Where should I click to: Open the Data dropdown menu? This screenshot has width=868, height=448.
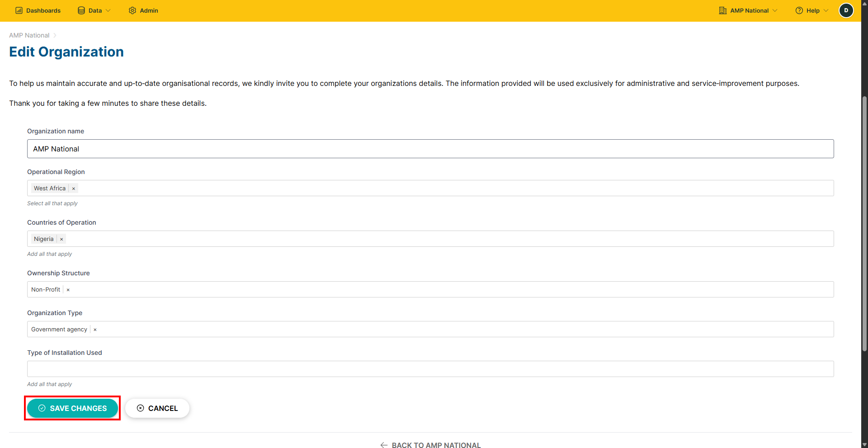coord(94,10)
